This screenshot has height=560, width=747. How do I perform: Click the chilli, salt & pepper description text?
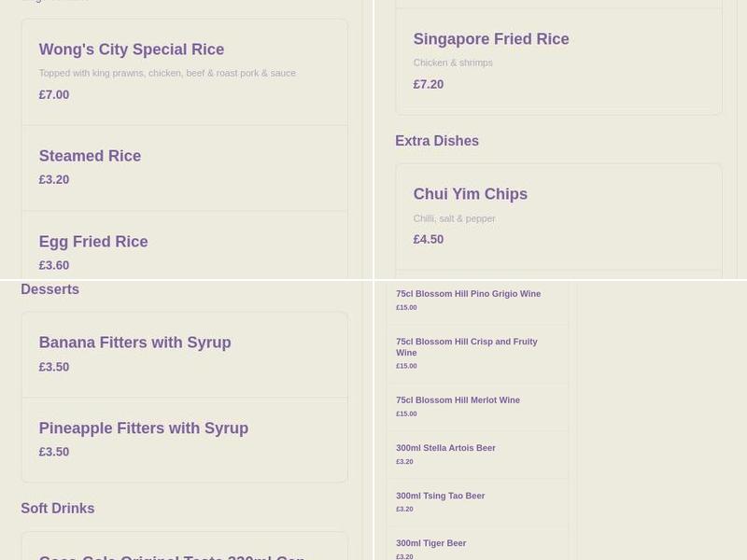454,217
